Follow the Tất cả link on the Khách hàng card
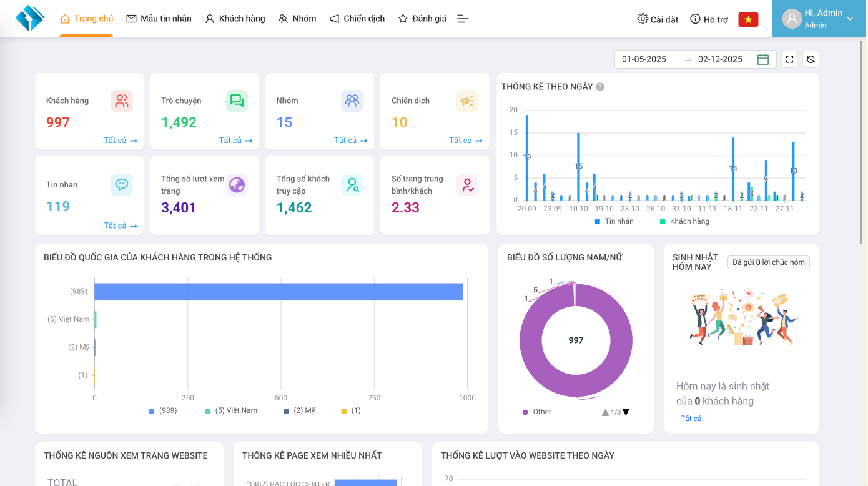The image size is (868, 486). 119,140
